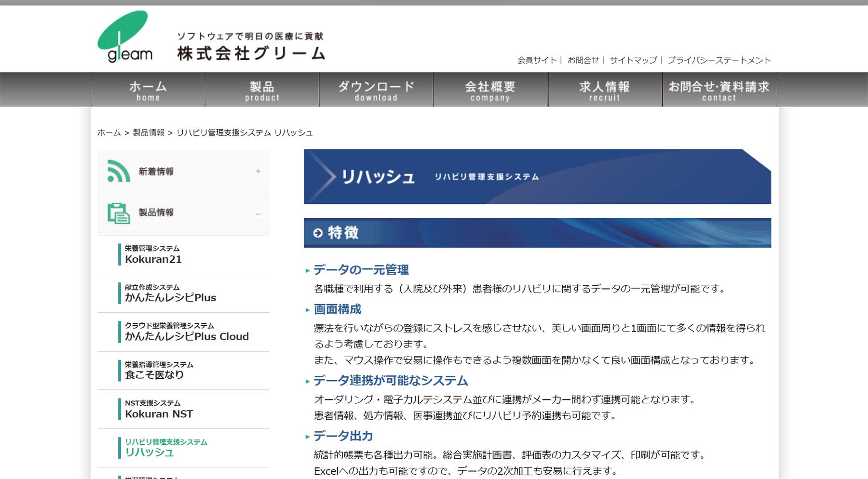Click the 新着情報 sidebar heading
The height and width of the screenshot is (479, 868).
pos(156,172)
